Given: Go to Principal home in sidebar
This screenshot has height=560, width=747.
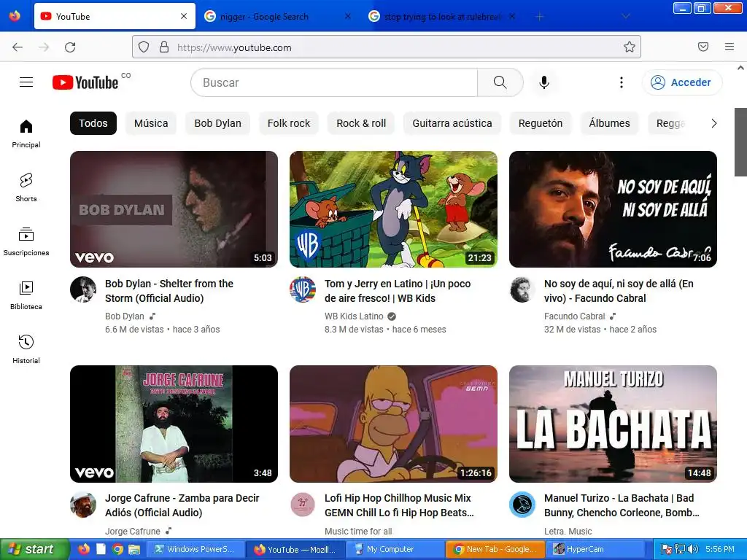Looking at the screenshot, I should coord(26,133).
